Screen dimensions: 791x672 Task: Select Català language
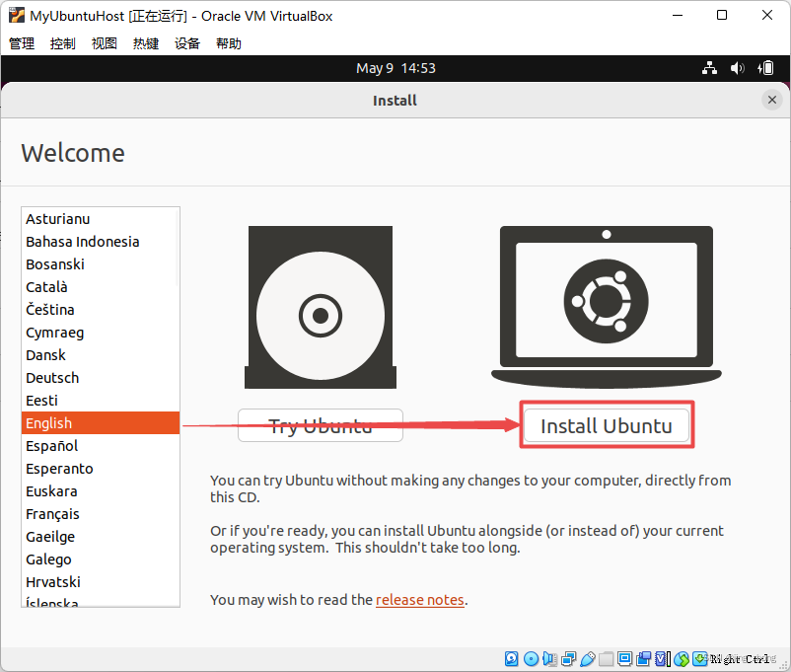point(101,287)
